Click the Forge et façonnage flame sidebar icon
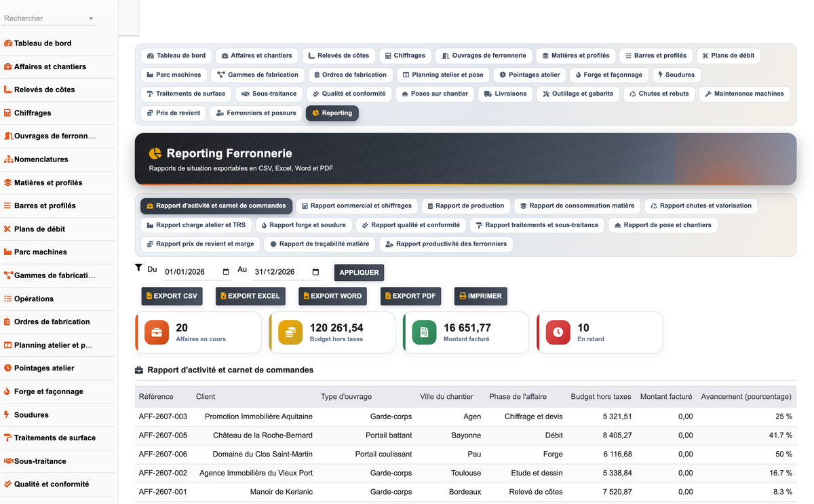This screenshot has height=504, width=814. pos(8,391)
